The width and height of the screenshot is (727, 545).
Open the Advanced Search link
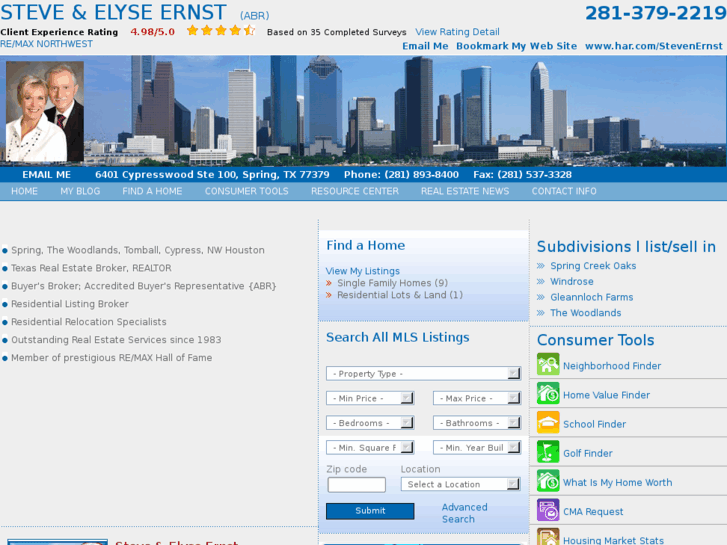point(465,513)
